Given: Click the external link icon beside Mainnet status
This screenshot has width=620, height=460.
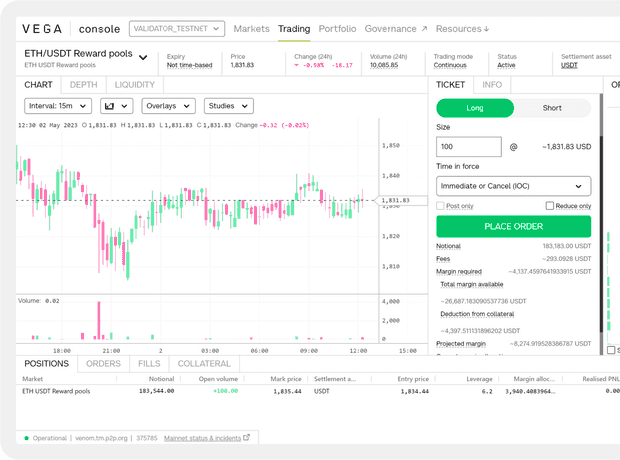Looking at the screenshot, I should click(247, 437).
